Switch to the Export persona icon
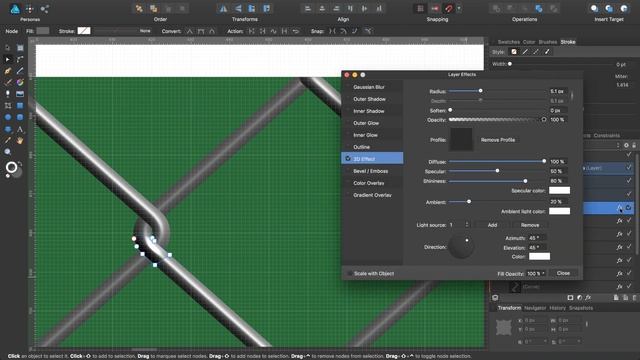This screenshot has height=360, width=640. pos(44,9)
